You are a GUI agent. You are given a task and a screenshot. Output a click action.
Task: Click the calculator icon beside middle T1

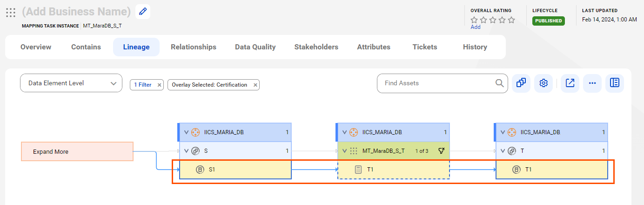[358, 170]
